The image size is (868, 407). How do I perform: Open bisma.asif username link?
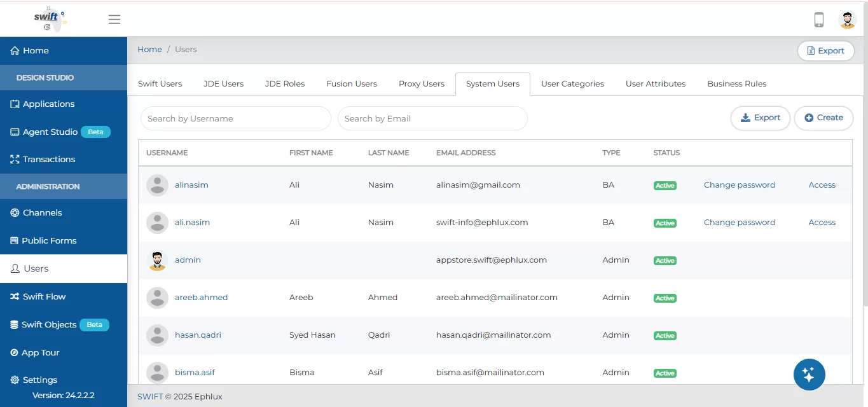(x=195, y=373)
